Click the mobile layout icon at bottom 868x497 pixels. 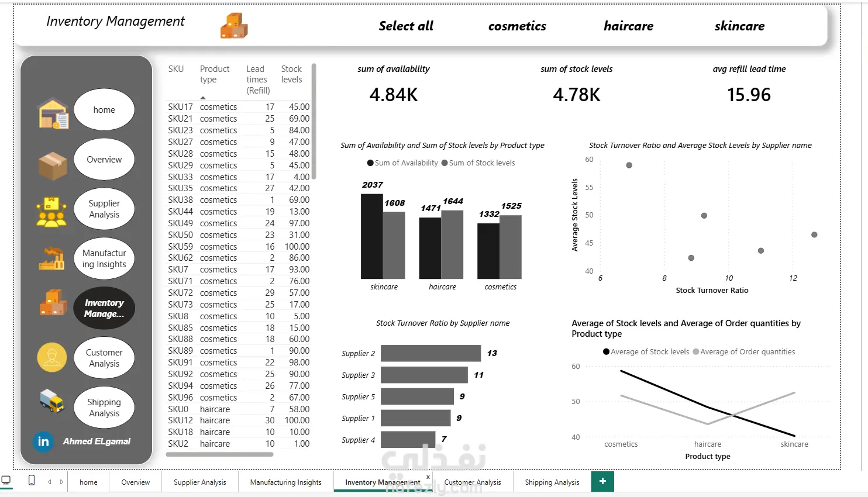pos(32,481)
